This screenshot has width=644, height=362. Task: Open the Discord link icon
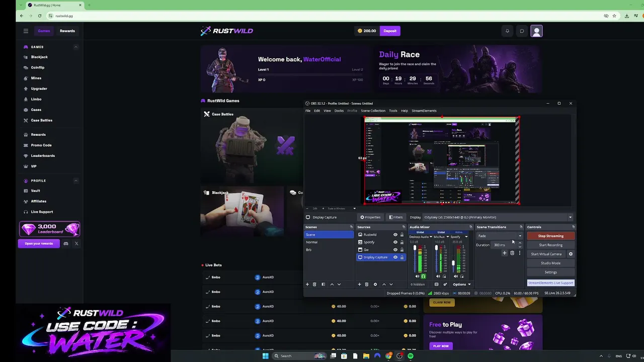[65, 243]
